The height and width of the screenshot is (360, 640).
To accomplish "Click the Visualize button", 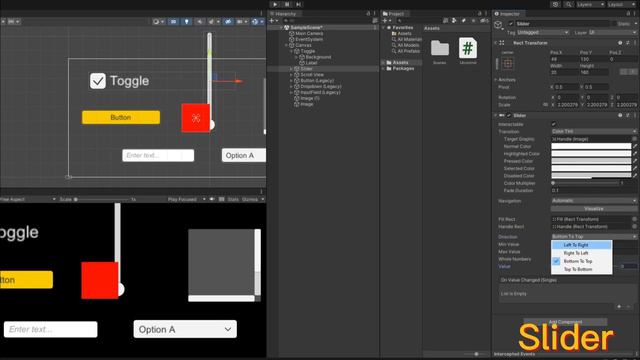I will pos(594,209).
